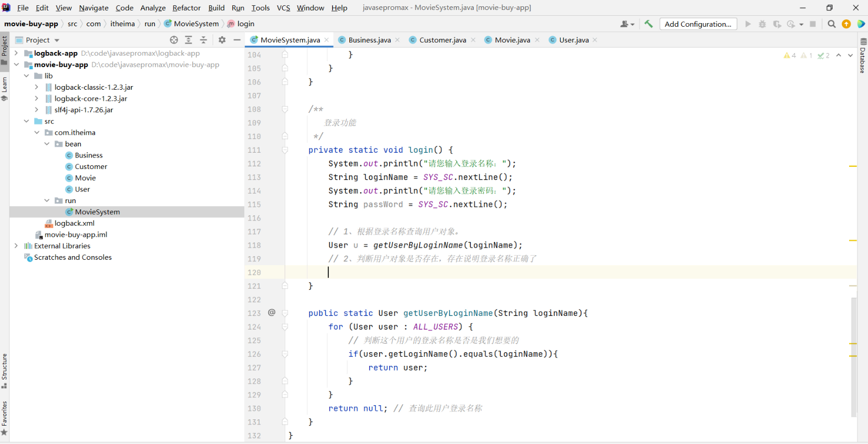Viewport: 868px width, 444px height.
Task: Click the green Run button in toolbar
Action: click(748, 24)
